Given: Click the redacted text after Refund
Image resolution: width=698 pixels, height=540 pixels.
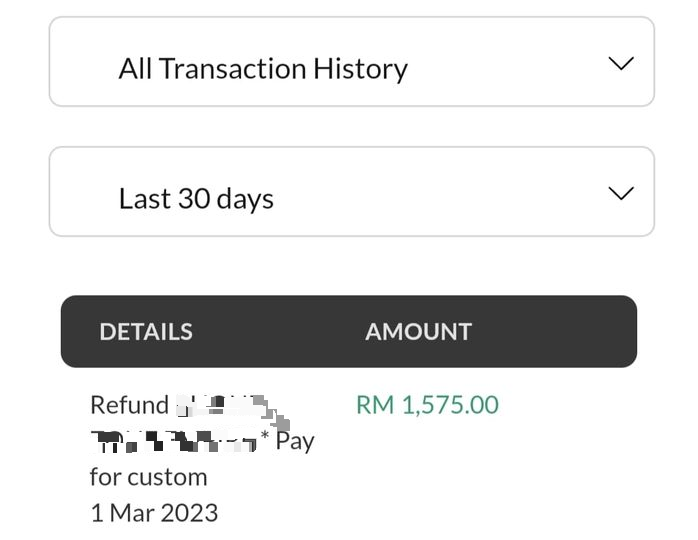Looking at the screenshot, I should click(228, 407).
